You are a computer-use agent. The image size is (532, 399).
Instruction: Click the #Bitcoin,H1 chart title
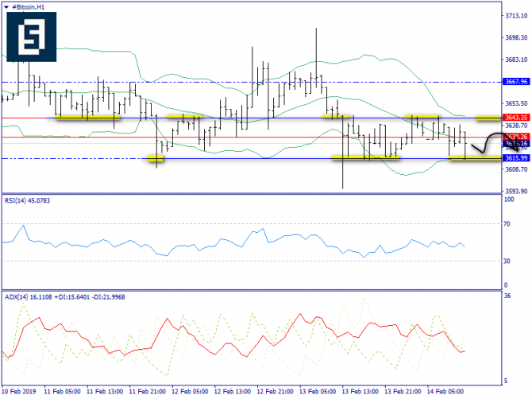coord(28,7)
